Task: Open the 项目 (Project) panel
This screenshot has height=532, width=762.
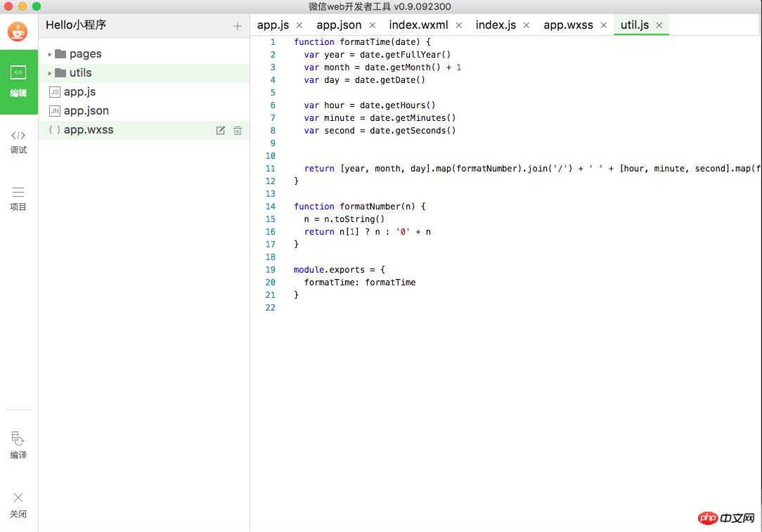Action: (18, 198)
